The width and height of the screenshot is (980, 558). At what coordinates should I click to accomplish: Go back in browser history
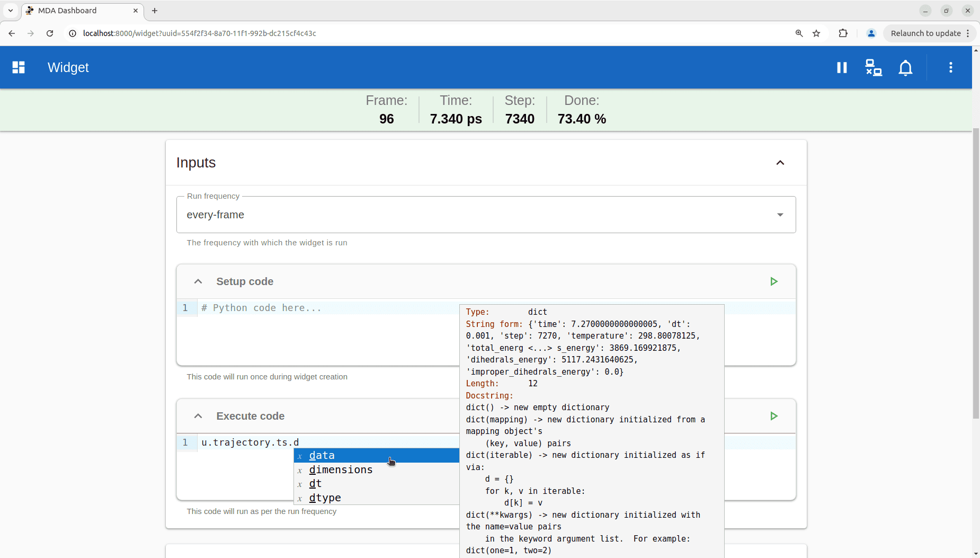point(12,33)
